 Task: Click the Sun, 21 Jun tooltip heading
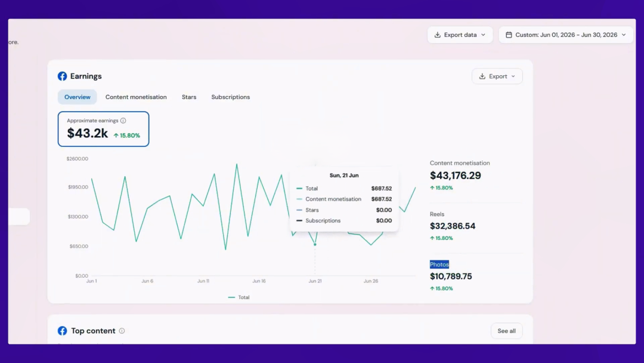(344, 175)
